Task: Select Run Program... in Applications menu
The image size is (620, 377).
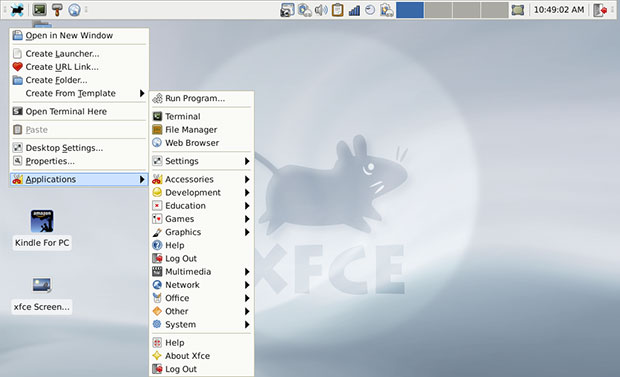Action: 202,98
